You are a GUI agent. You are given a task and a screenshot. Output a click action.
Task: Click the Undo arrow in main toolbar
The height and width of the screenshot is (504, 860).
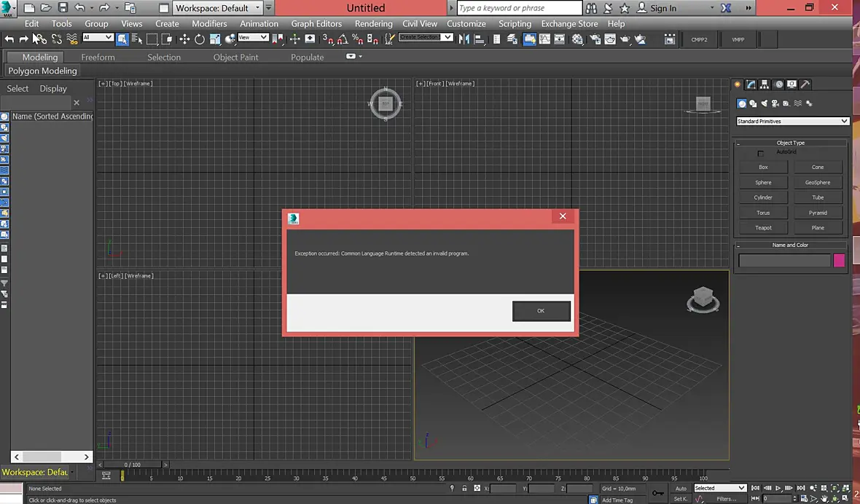[x=9, y=39]
